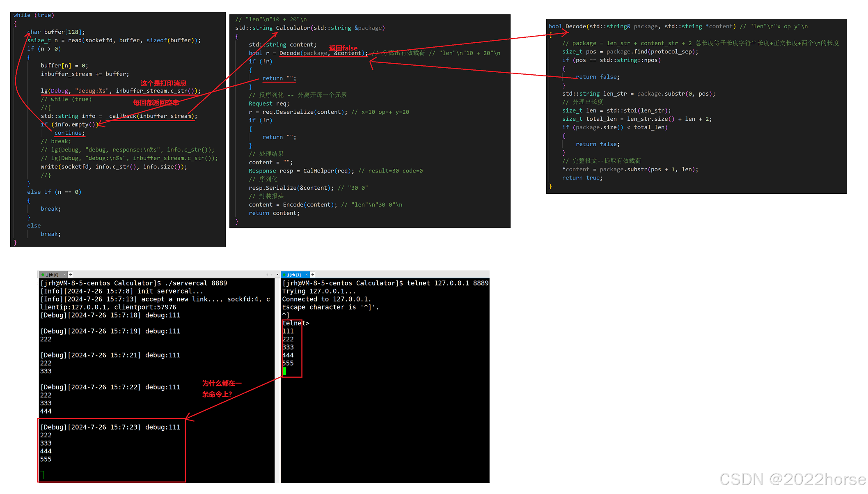Click the 'bool r = Decode(package' line
Viewport: 868px width, 494px height.
coord(309,53)
